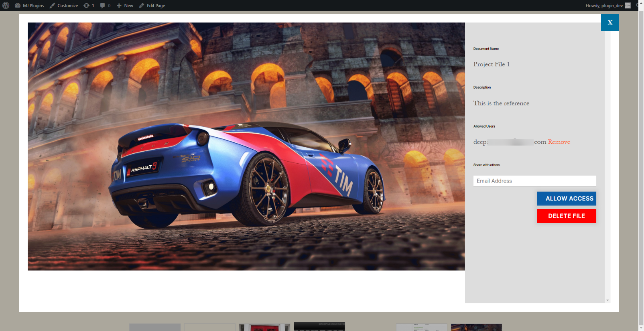Click the red thumbnail below the modal

264,327
